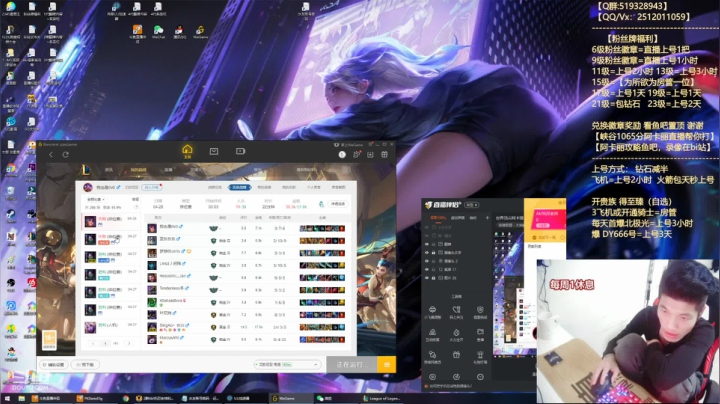This screenshot has height=404, width=720.
Task: Click the bottom-row right round icon in streaming companion
Action: pos(480,377)
